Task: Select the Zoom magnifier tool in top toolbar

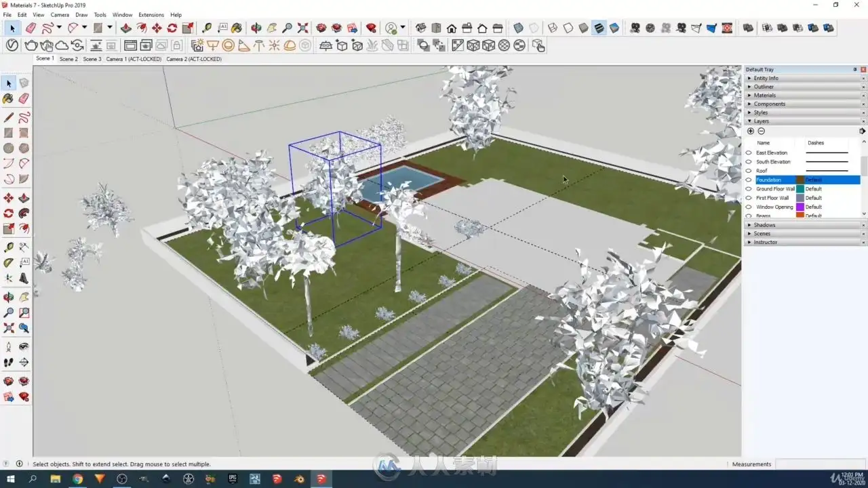Action: tap(288, 28)
